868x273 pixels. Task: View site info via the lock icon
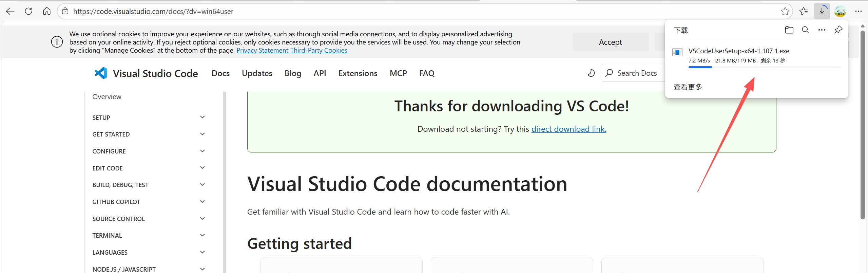pos(65,11)
